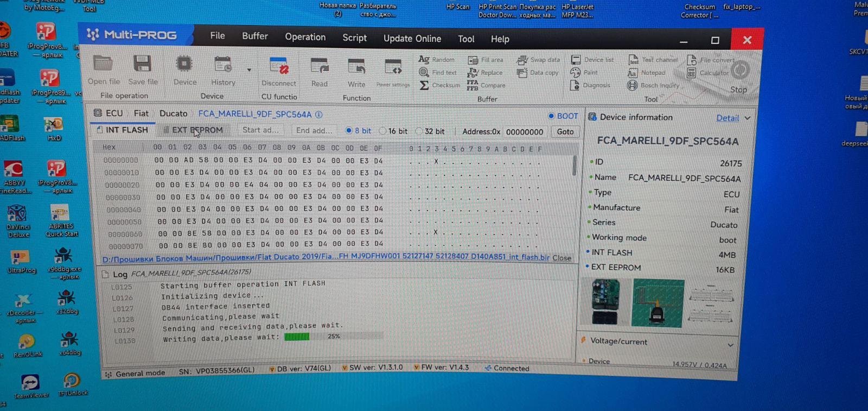Open the Operation menu
The image size is (868, 411).
[x=305, y=37]
